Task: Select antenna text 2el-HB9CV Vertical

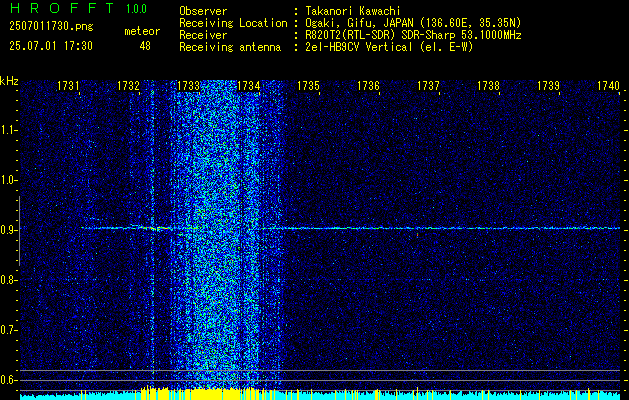Action: [359, 47]
